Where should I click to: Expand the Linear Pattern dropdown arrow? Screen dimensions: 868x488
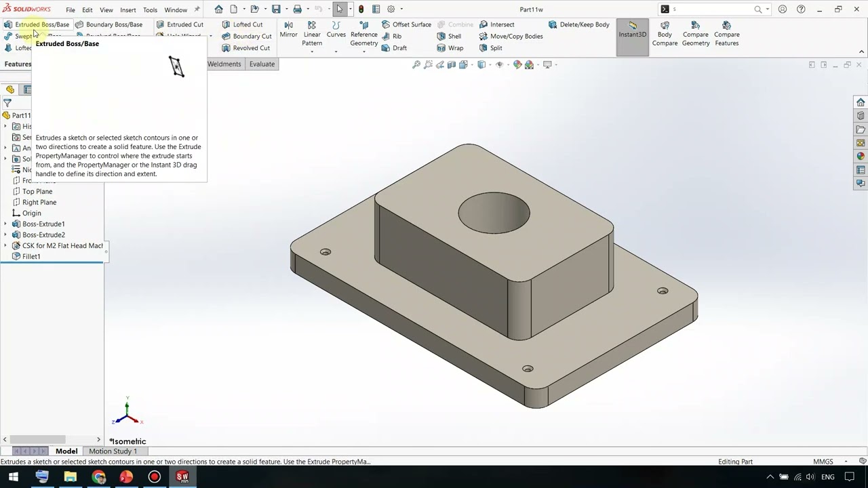point(312,52)
